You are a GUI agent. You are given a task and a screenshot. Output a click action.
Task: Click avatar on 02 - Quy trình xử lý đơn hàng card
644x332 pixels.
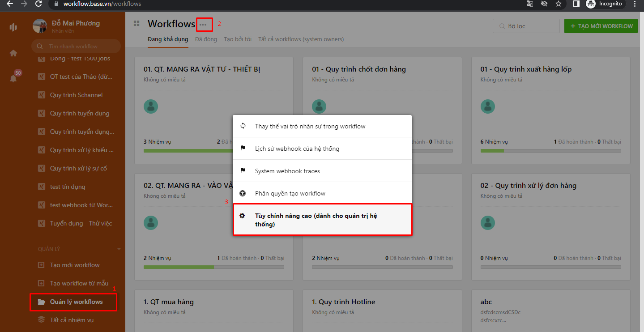(x=488, y=222)
